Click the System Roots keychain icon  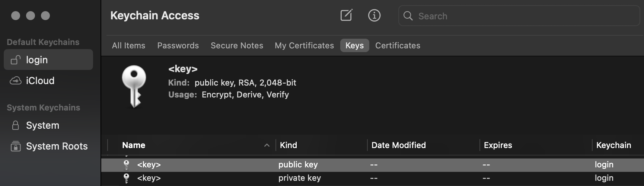[15, 146]
